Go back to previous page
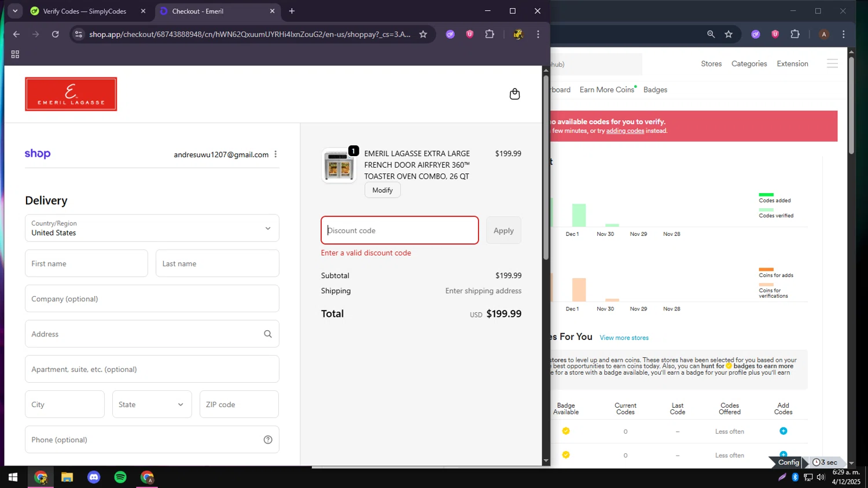This screenshot has width=868, height=488. [16, 34]
